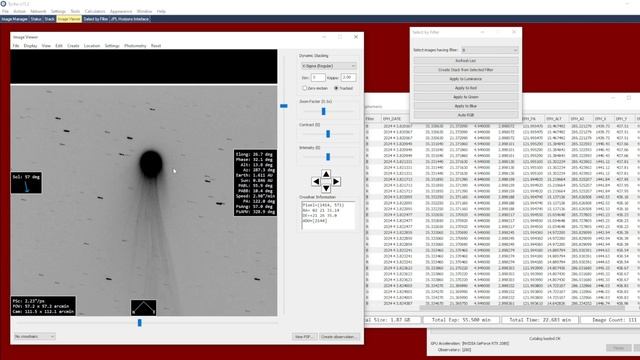Click the pan right arrow button
The height and width of the screenshot is (360, 640).
[x=336, y=181]
